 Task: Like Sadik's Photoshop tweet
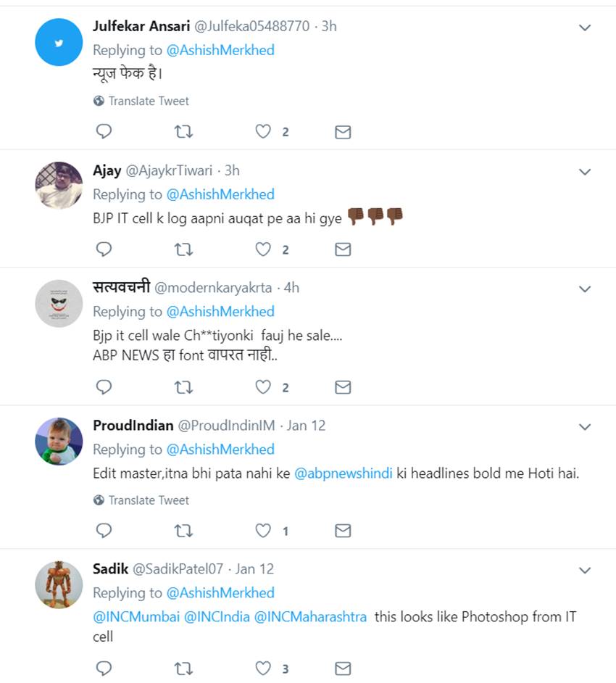click(263, 668)
